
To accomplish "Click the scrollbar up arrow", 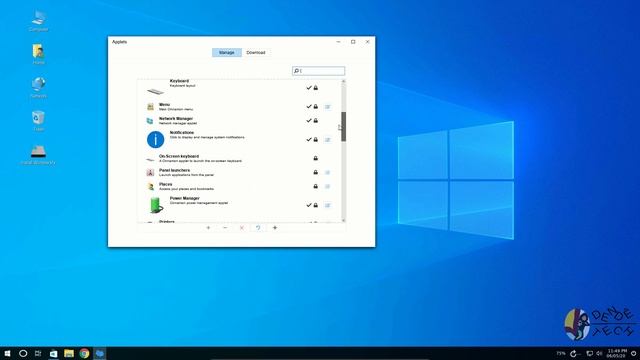I will point(344,82).
